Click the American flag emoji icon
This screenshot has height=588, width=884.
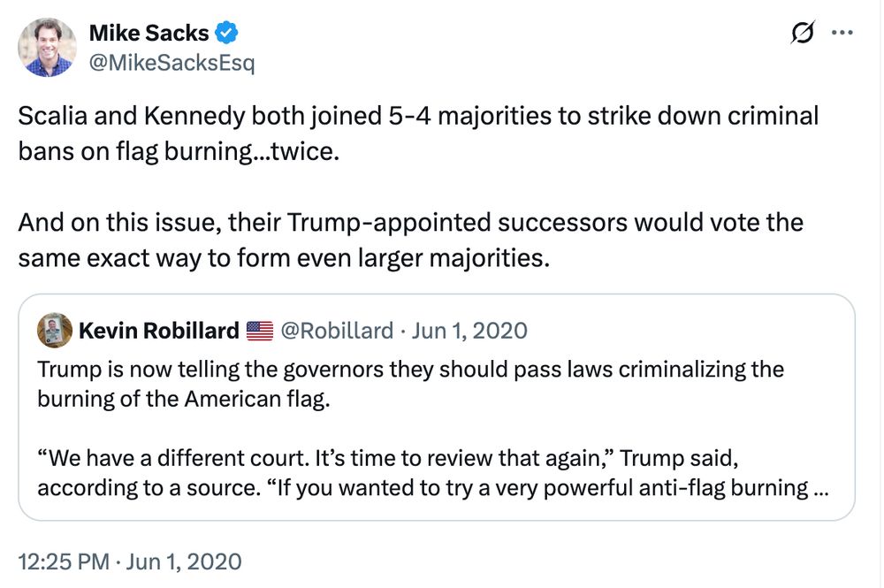260,331
